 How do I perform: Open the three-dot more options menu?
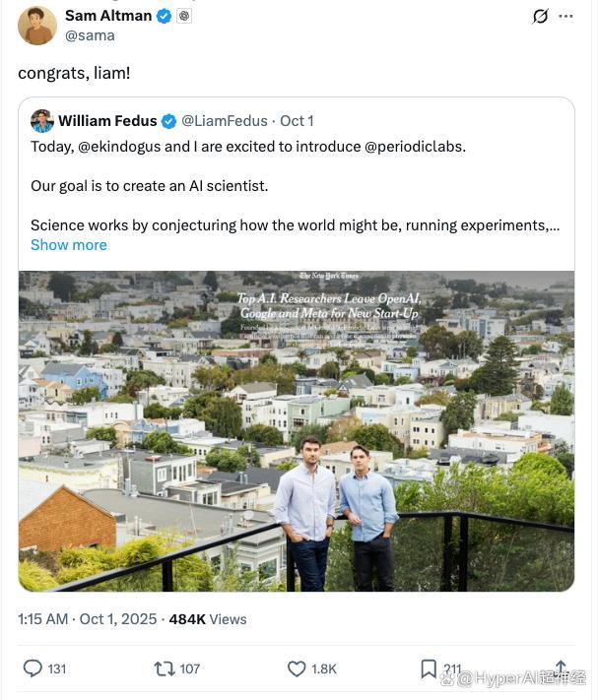pos(565,16)
